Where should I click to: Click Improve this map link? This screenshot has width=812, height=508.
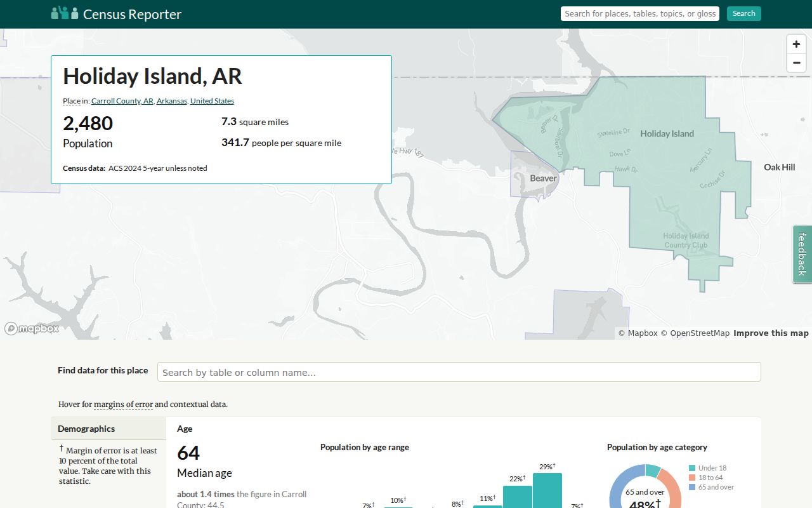771,333
